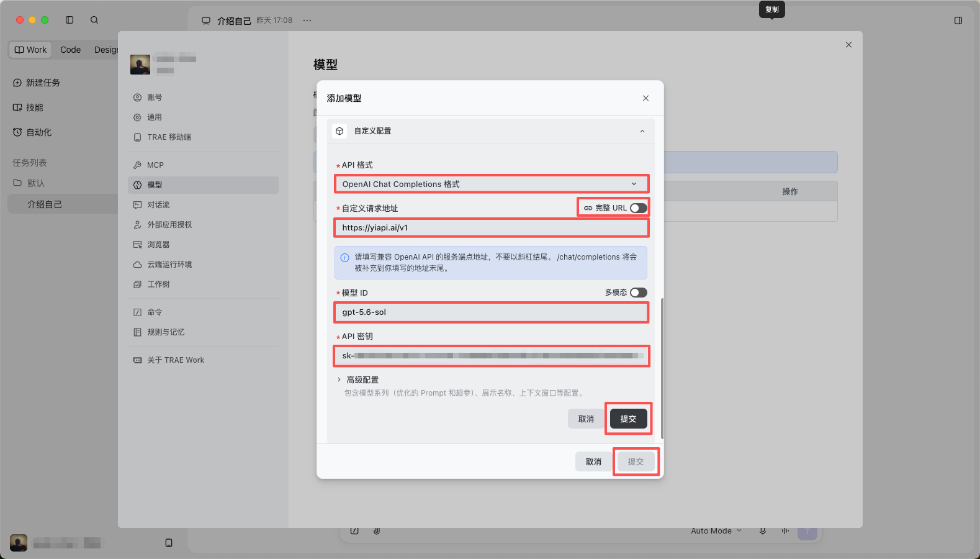Click the mobile device icon at bottom of sidebar
Viewport: 980px width, 559px height.
click(169, 543)
